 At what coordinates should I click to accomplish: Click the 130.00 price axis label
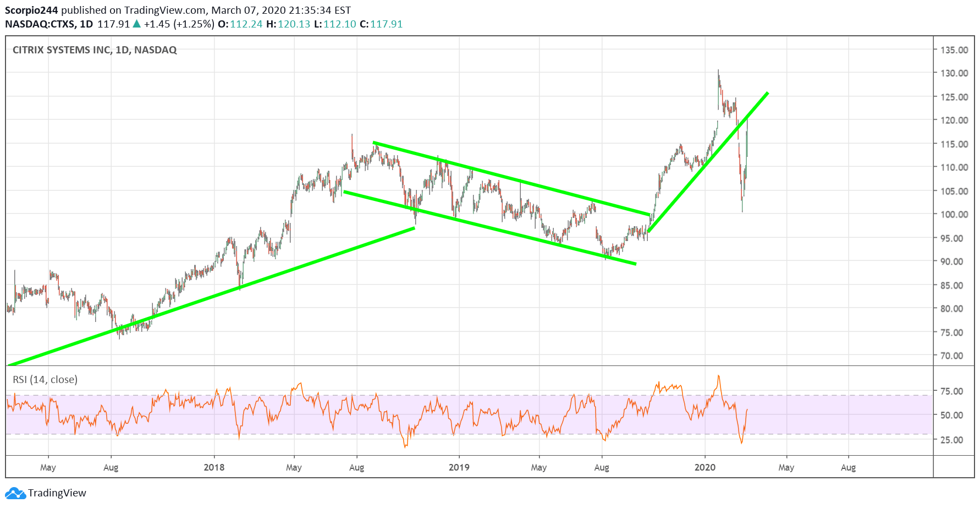tap(954, 73)
